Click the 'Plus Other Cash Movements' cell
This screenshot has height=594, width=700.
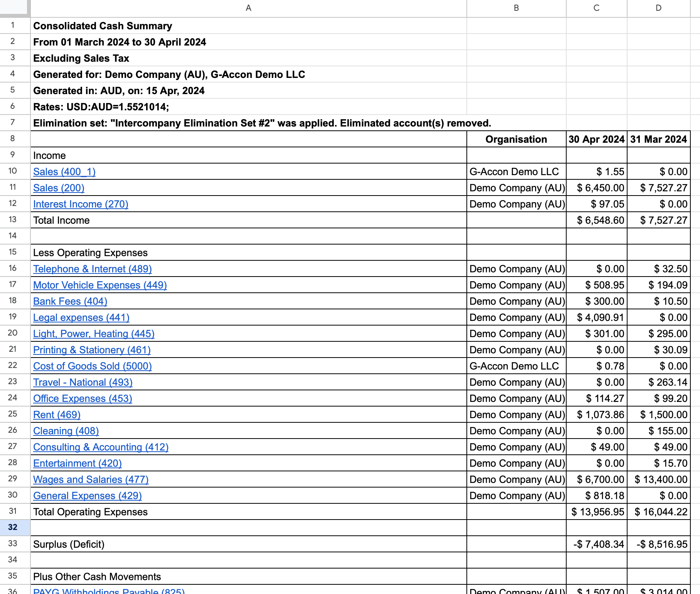249,577
